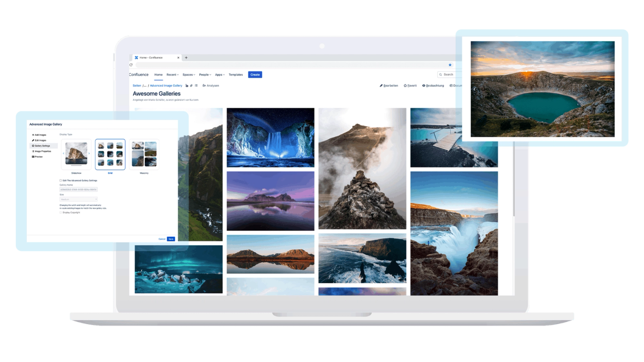Click the blue Create button
This screenshot has height=362, width=644.
coord(255,75)
